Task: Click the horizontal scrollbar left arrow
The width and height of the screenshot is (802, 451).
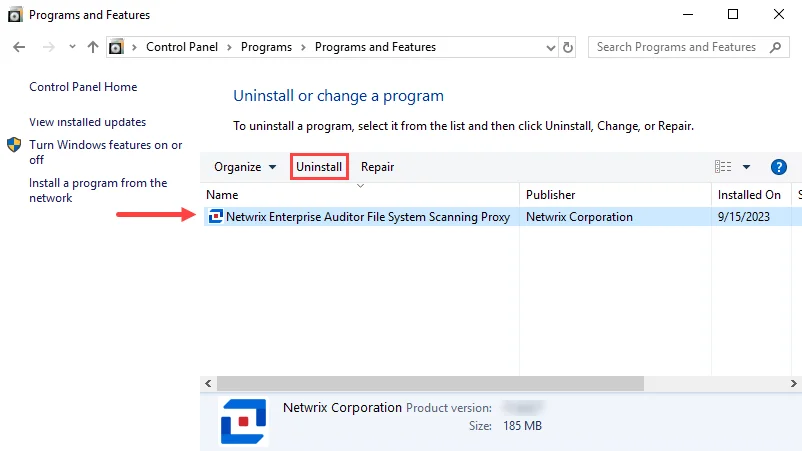Action: click(208, 383)
